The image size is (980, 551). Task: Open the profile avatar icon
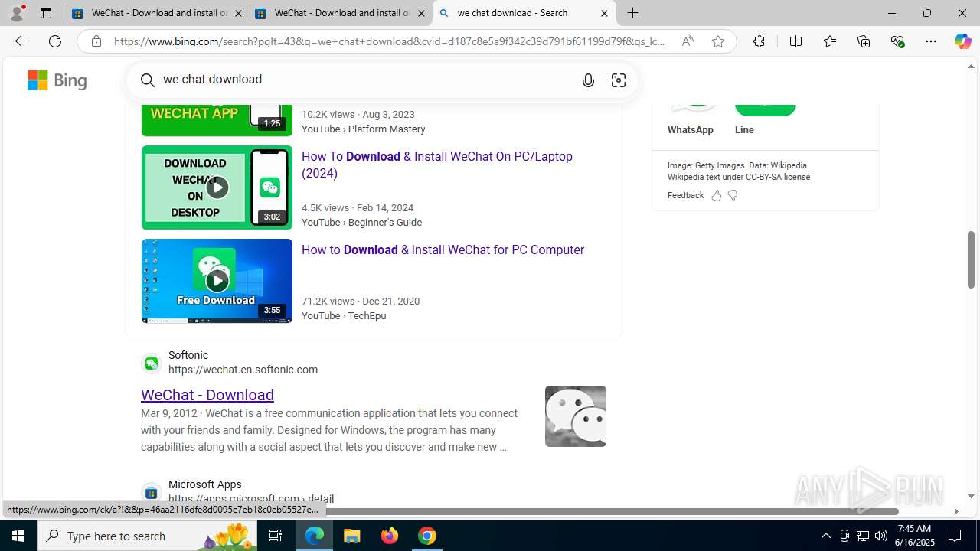coord(17,13)
